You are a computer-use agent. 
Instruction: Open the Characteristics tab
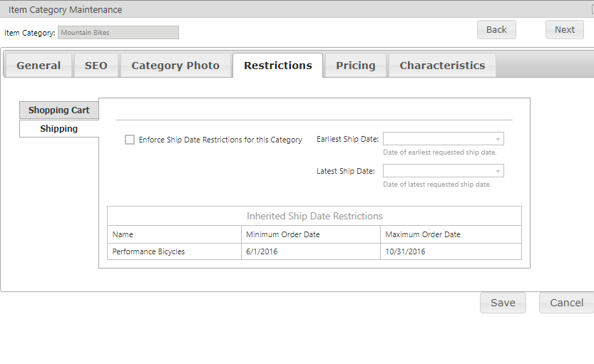tap(442, 66)
